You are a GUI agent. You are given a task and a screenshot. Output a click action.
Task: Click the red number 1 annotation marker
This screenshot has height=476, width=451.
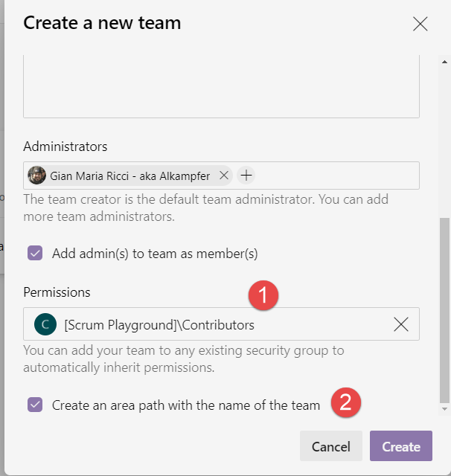point(263,295)
